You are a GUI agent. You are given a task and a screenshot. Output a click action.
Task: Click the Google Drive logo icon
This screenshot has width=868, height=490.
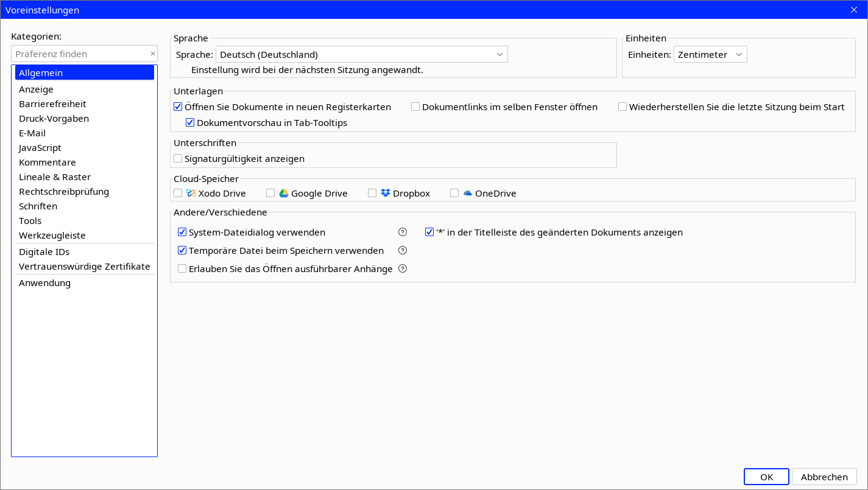tap(283, 193)
